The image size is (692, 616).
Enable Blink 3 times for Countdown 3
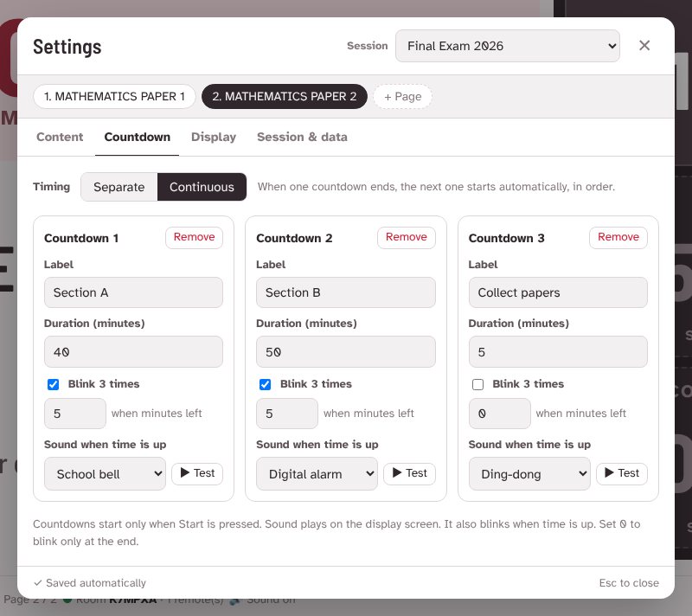pyautogui.click(x=477, y=384)
